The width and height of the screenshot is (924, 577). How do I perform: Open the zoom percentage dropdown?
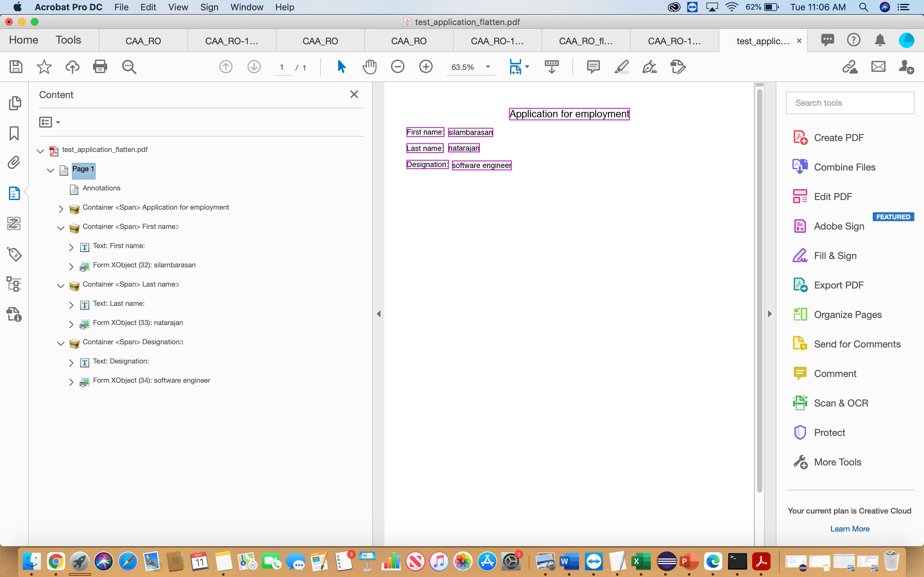(x=488, y=67)
